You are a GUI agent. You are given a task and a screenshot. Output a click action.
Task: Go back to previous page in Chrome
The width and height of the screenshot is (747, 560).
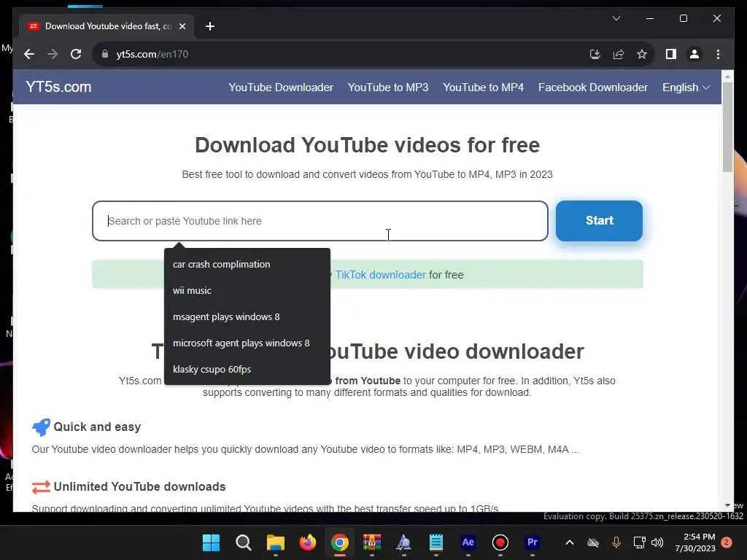(29, 54)
